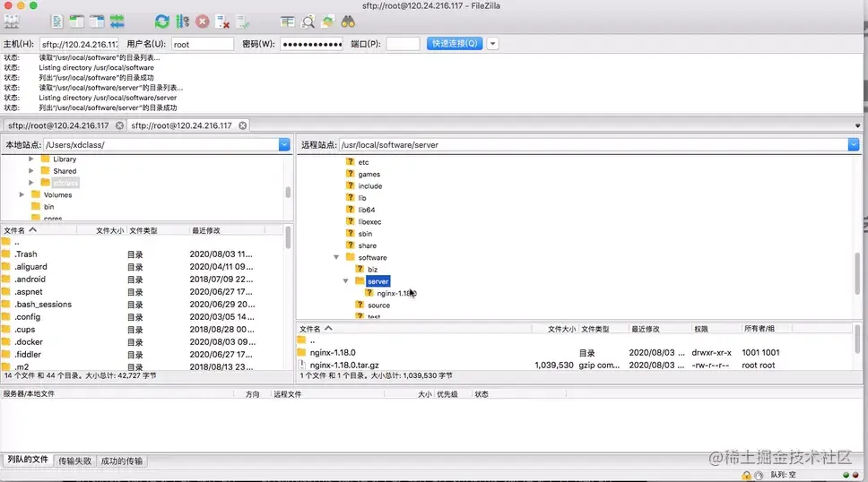Viewport: 868px width, 482px height.
Task: Refresh file and folder lists
Action: pos(161,22)
